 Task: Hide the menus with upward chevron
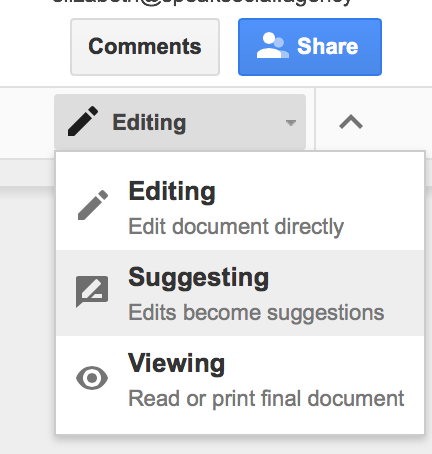click(351, 122)
